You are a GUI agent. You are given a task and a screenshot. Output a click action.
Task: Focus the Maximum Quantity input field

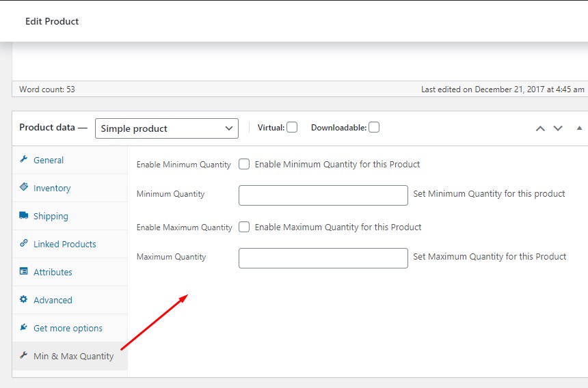pos(323,258)
